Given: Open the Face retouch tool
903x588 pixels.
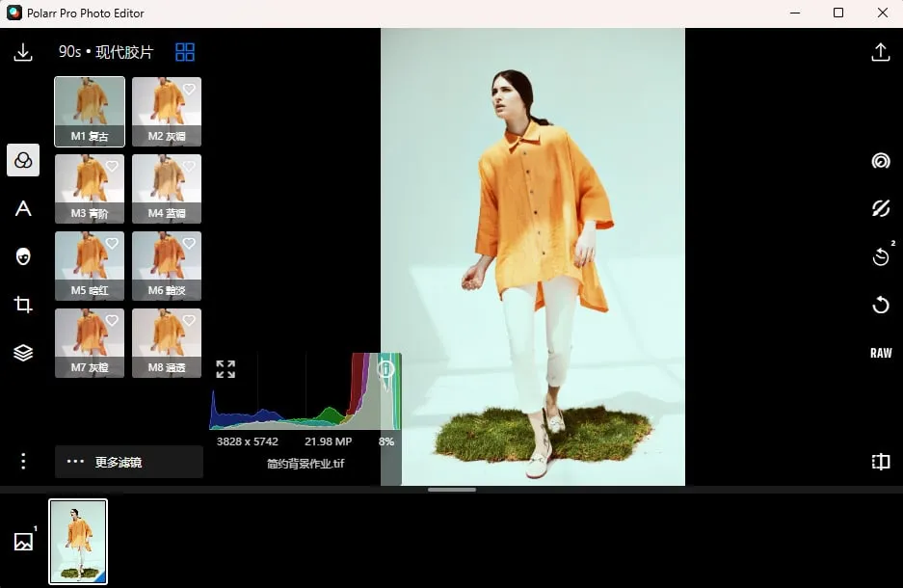Looking at the screenshot, I should point(23,256).
